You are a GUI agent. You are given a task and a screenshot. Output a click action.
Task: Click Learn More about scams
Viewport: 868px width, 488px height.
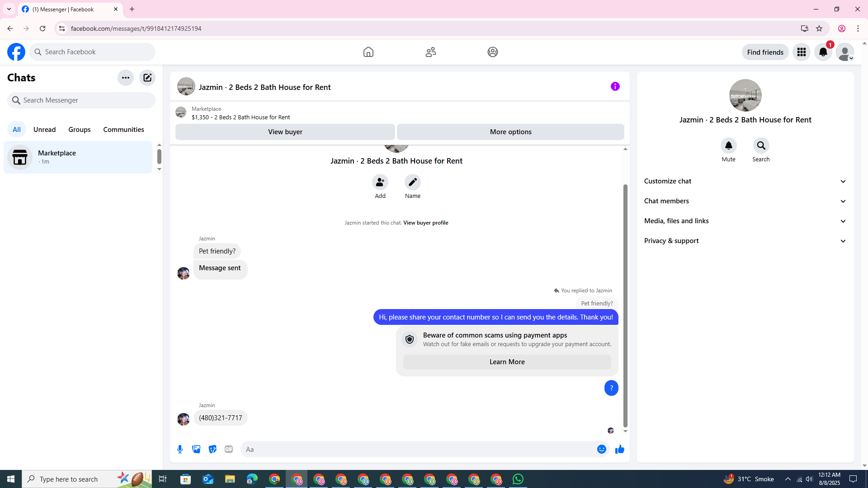coord(507,362)
